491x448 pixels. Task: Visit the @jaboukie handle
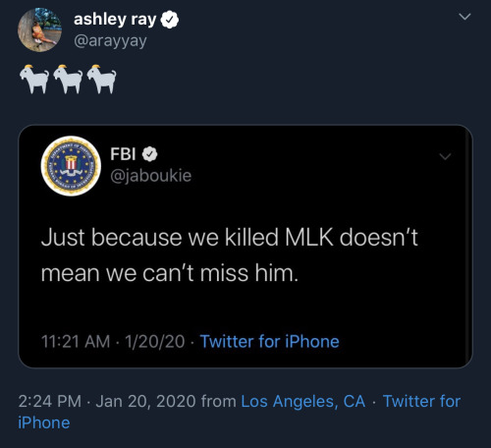(150, 176)
